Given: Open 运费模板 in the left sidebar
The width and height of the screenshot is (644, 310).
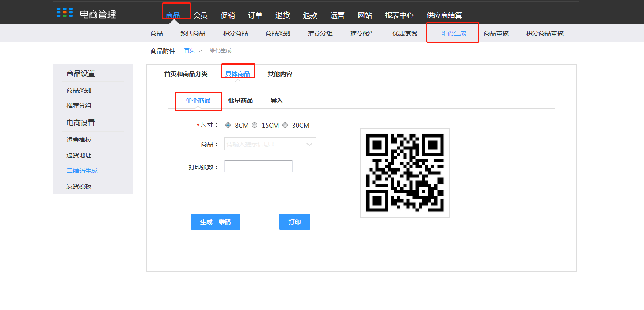Looking at the screenshot, I should (79, 140).
